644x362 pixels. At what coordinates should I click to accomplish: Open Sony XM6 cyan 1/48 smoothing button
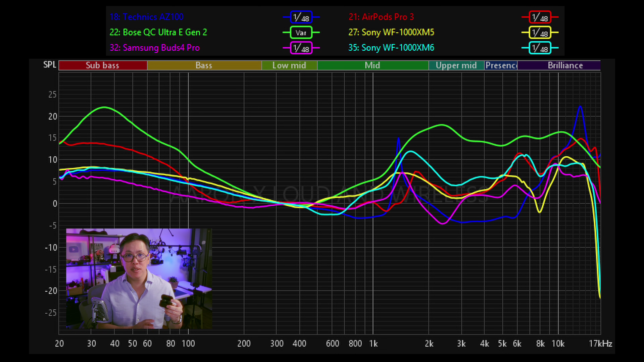pyautogui.click(x=540, y=48)
